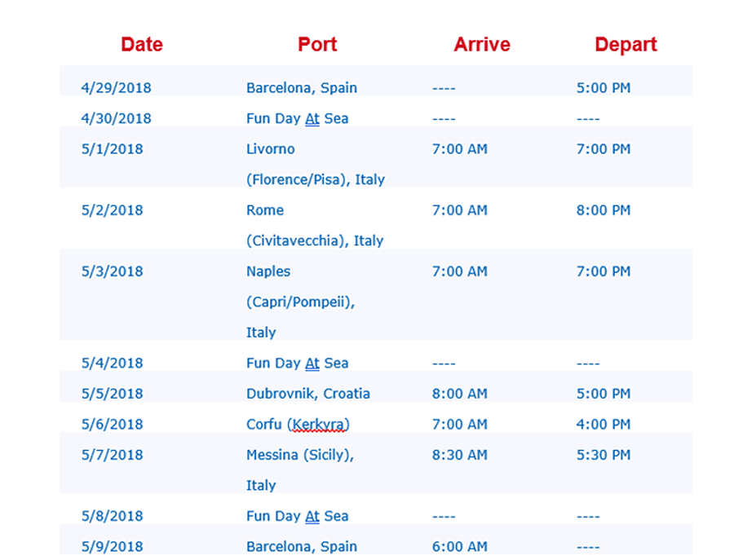This screenshot has height=560, width=734.
Task: Select the 4:00 PM Corfu departure time
Action: click(x=604, y=425)
